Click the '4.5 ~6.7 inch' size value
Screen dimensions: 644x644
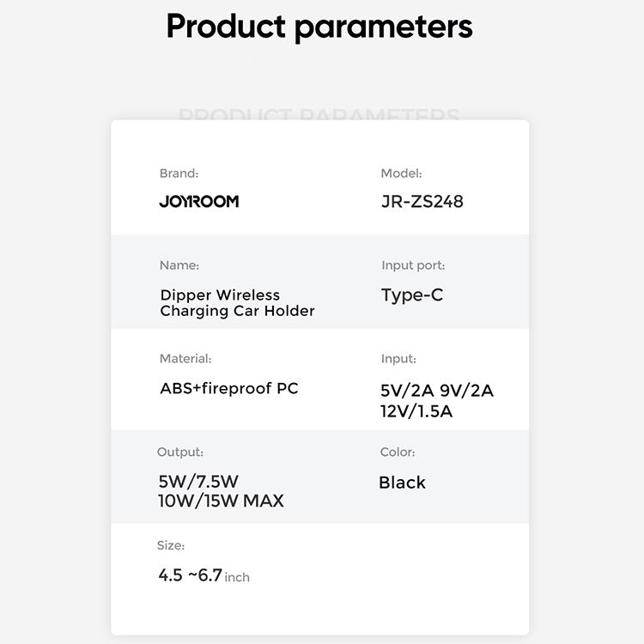[x=204, y=575]
